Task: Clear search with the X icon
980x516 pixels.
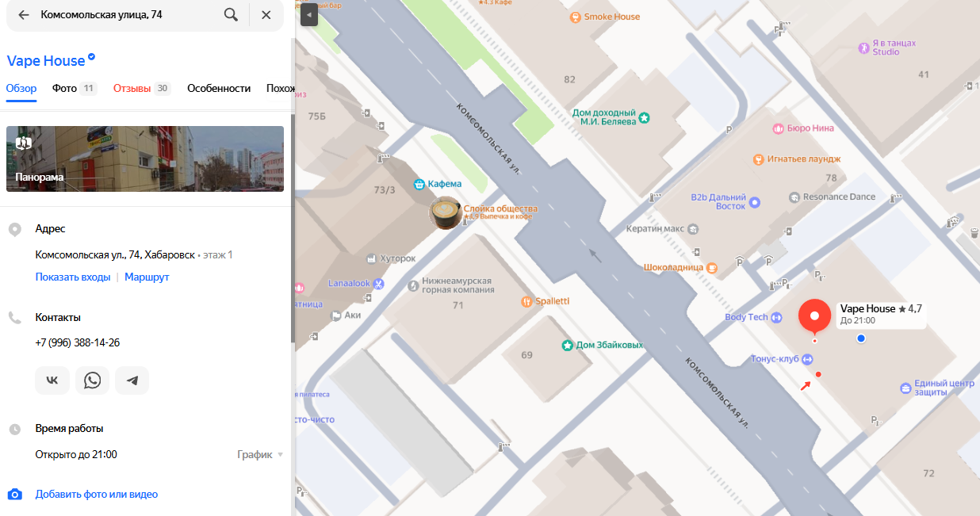Action: point(266,15)
